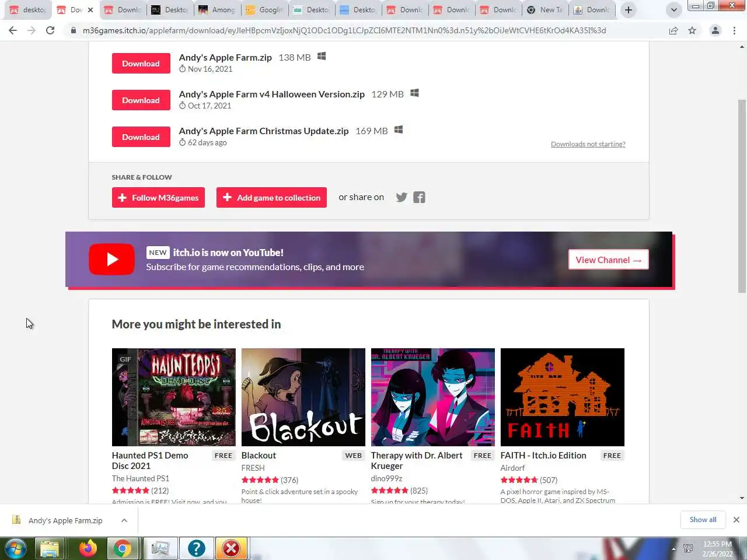Open file explorer from taskbar
The image size is (747, 560).
point(50,548)
